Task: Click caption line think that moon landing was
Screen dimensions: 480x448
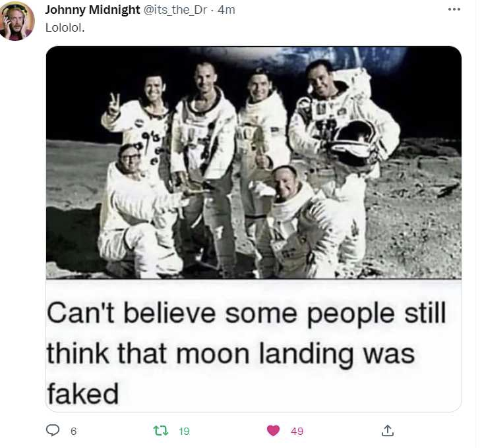Action: [x=231, y=354]
